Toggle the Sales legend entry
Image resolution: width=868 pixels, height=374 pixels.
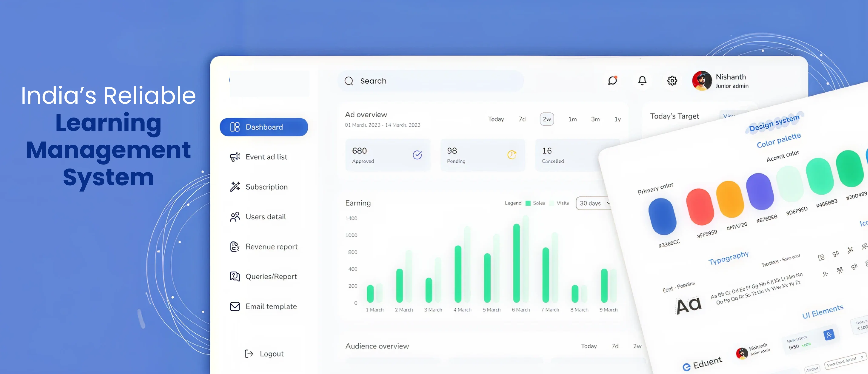[x=535, y=203]
